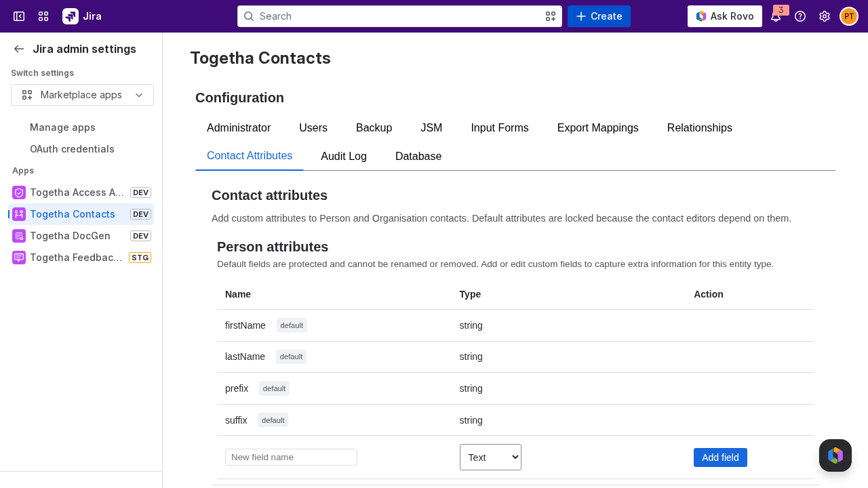Open the Relationships tab
The image size is (868, 488).
pyautogui.click(x=700, y=127)
